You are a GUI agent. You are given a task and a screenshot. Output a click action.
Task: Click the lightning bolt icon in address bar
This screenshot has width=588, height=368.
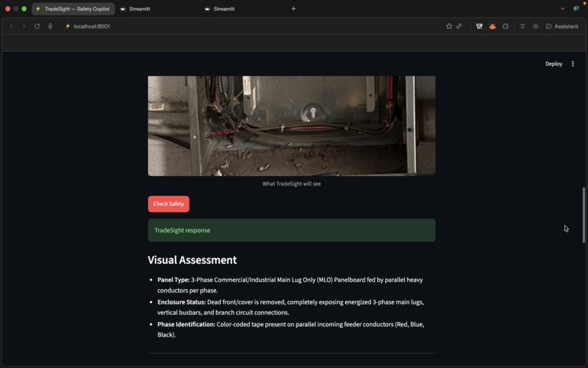pos(68,26)
